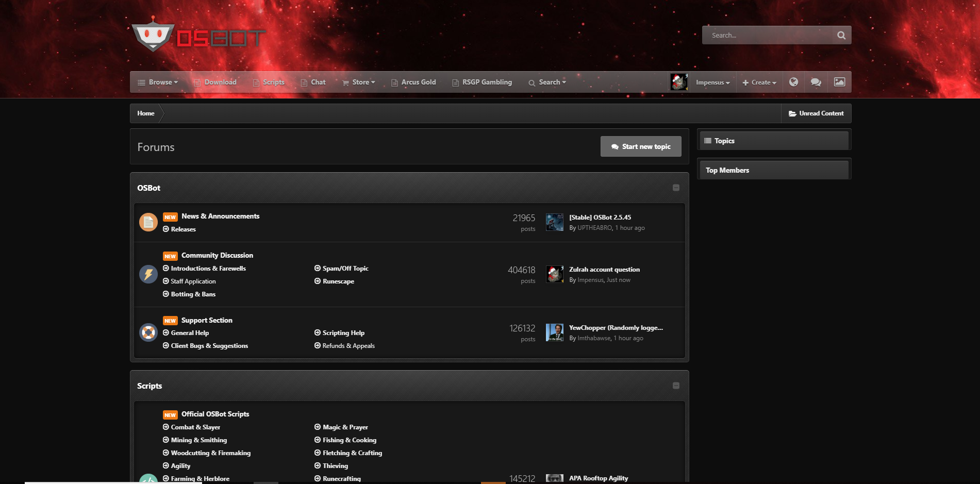Open Community Discussion forum
This screenshot has height=484, width=980.
(218, 255)
